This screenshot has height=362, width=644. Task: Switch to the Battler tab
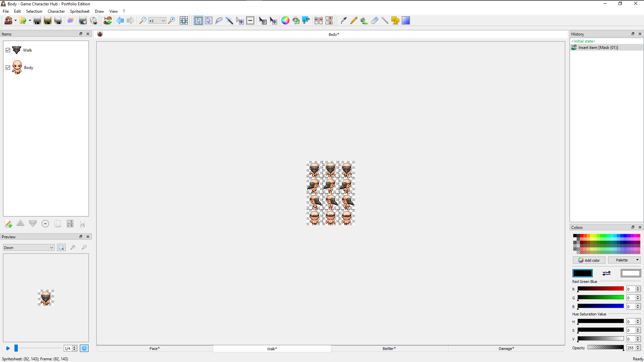(x=389, y=349)
